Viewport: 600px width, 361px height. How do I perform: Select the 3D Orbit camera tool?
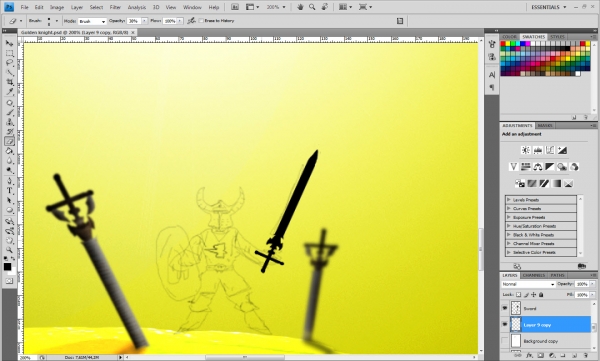(9, 231)
